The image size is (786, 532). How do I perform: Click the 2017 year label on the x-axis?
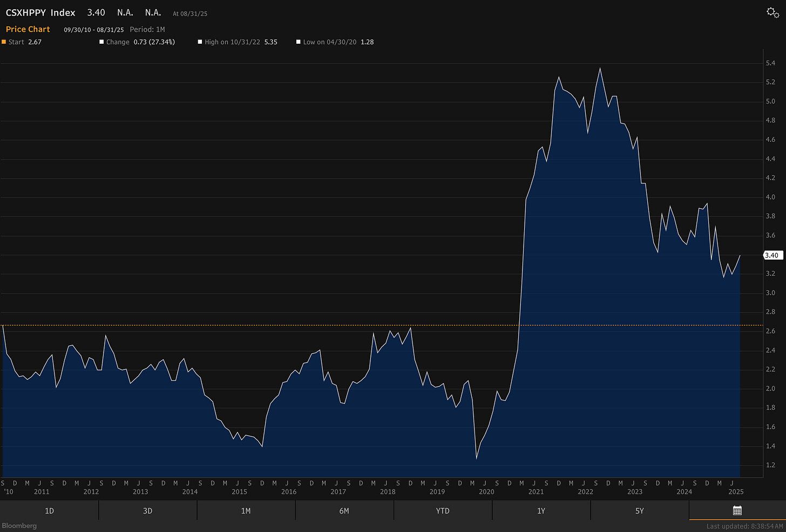[338, 492]
